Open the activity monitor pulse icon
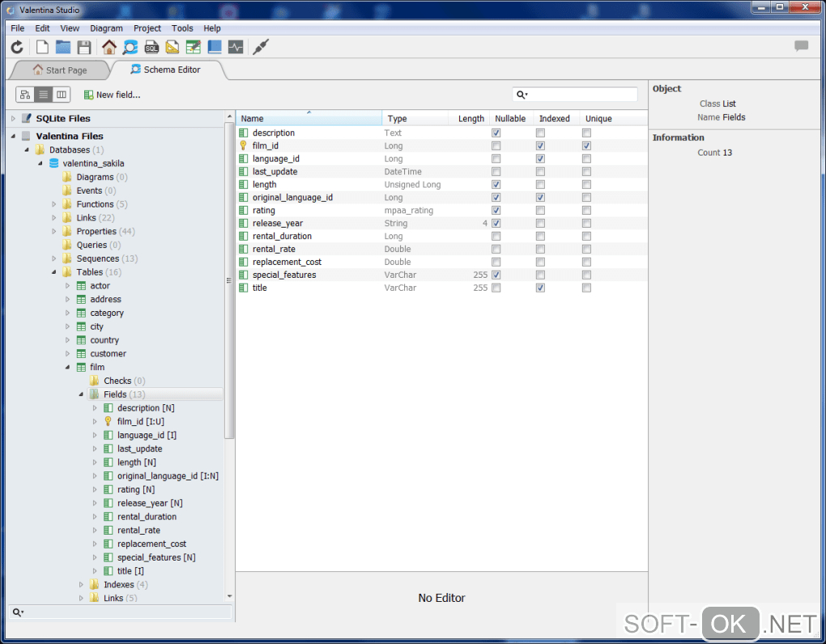This screenshot has width=826, height=644. (x=236, y=48)
